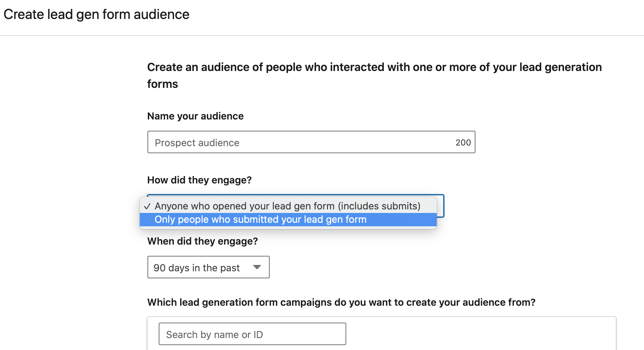Choose 'Anyone who opened your lead gen form' option

coord(288,206)
